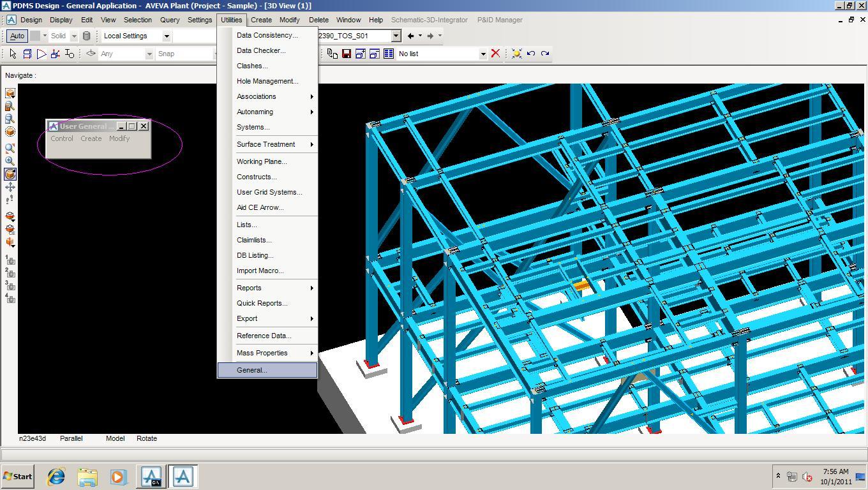The width and height of the screenshot is (868, 490).
Task: Click the dotted-circle cube icon in side toolbar
Action: pos(10,131)
